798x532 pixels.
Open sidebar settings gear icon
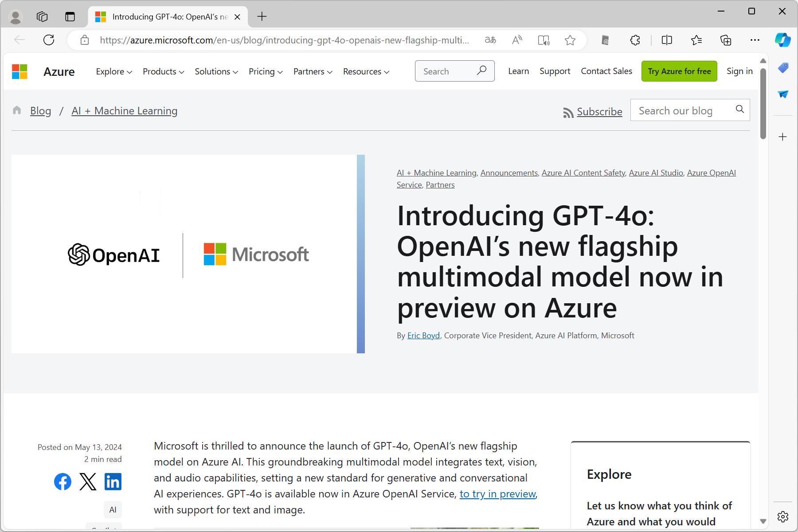783,516
